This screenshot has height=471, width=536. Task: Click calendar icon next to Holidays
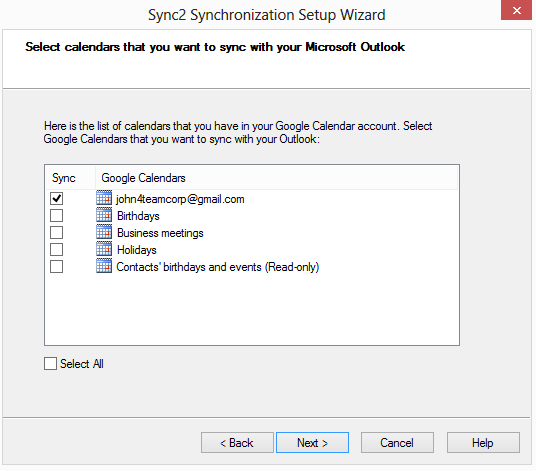(x=104, y=249)
